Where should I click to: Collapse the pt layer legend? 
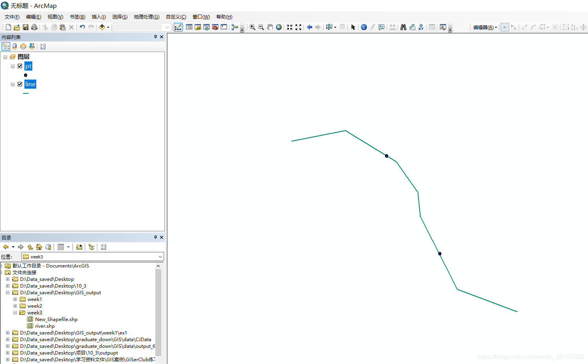click(x=13, y=66)
